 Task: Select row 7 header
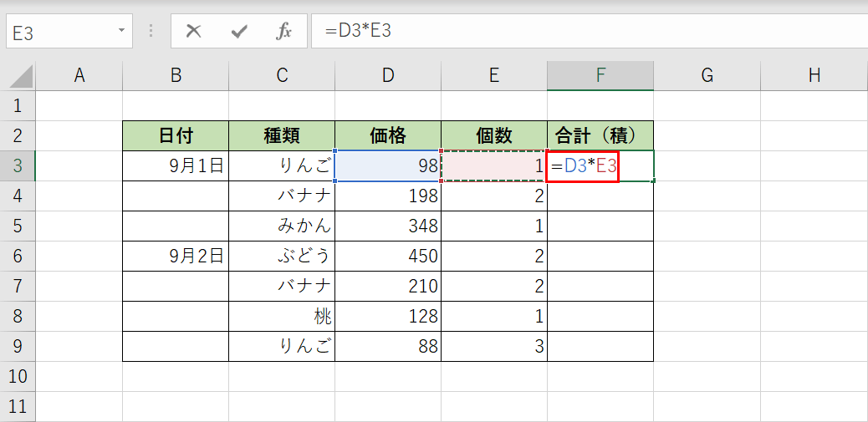[x=18, y=286]
